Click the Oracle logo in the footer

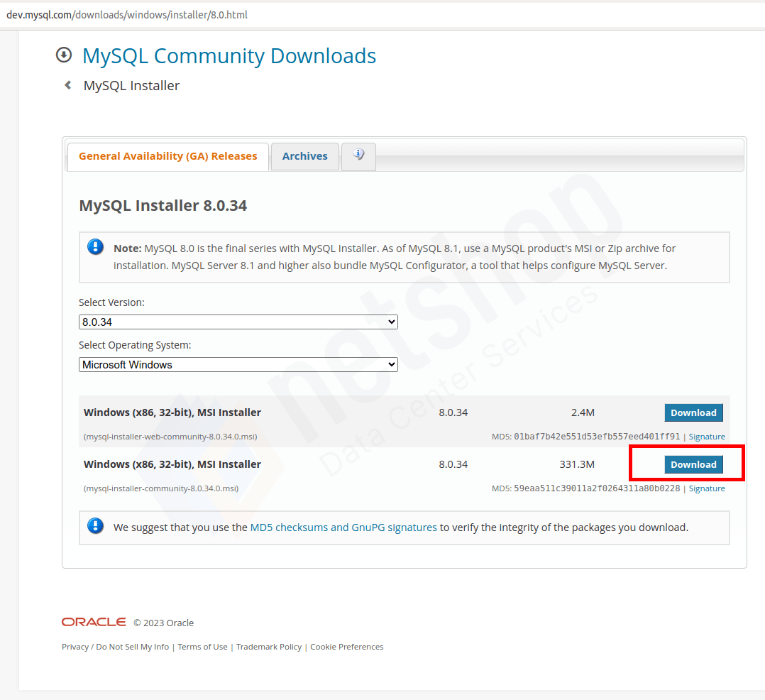(x=94, y=621)
